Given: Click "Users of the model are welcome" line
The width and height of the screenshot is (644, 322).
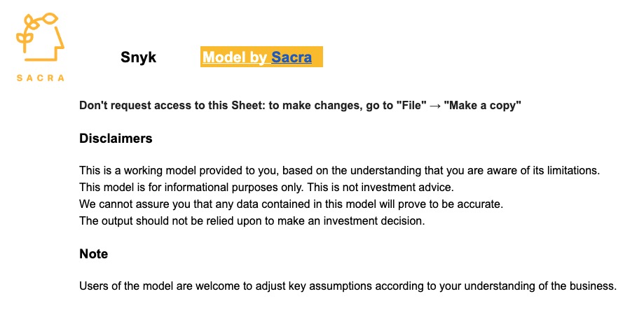Looking at the screenshot, I should 348,286.
